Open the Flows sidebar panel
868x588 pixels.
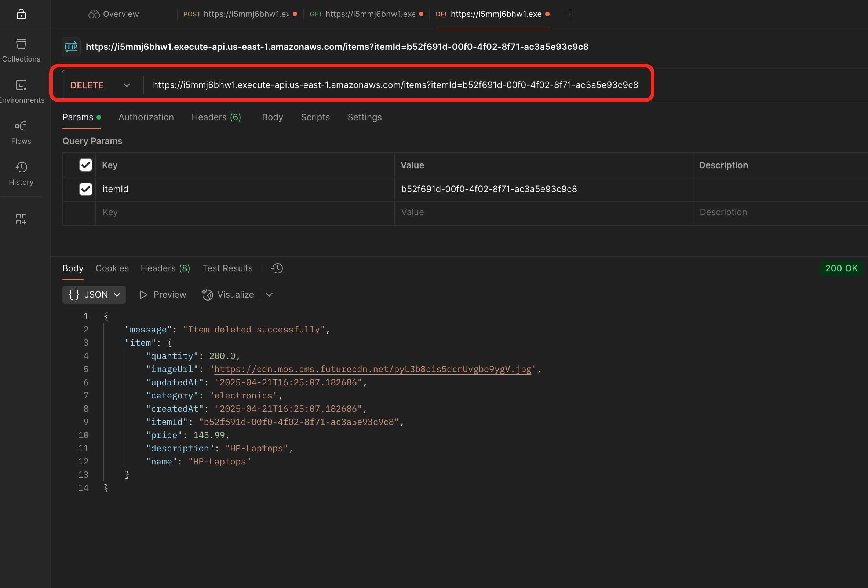(21, 132)
